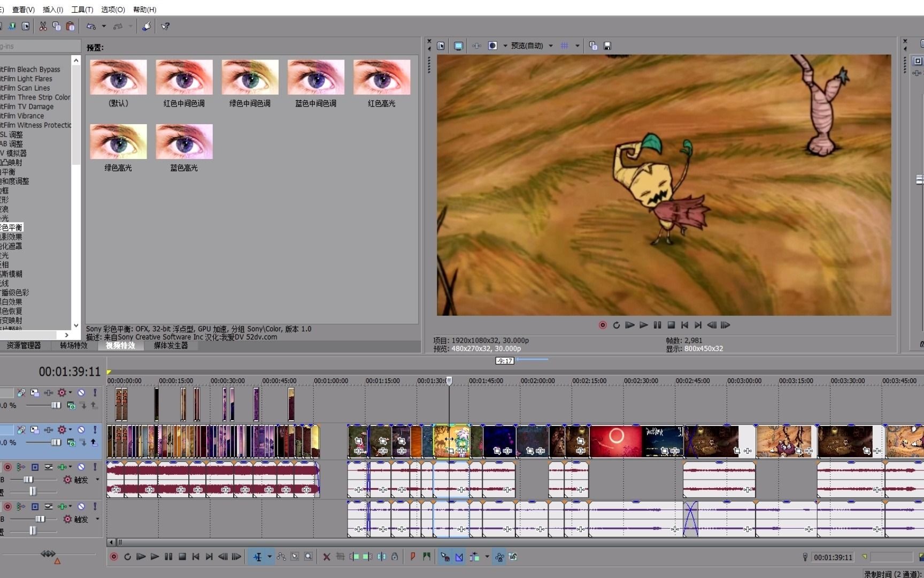
Task: Cut selection with the scissors icon
Action: pos(43,26)
